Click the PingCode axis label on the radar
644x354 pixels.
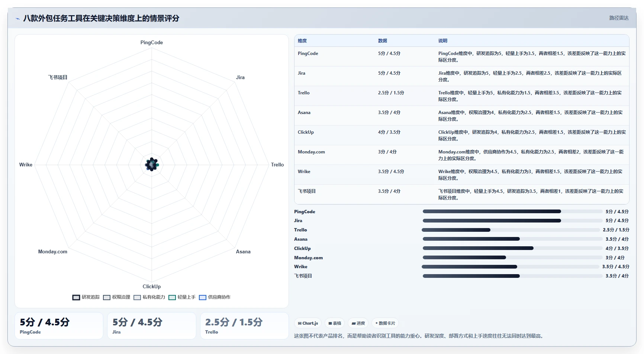152,42
